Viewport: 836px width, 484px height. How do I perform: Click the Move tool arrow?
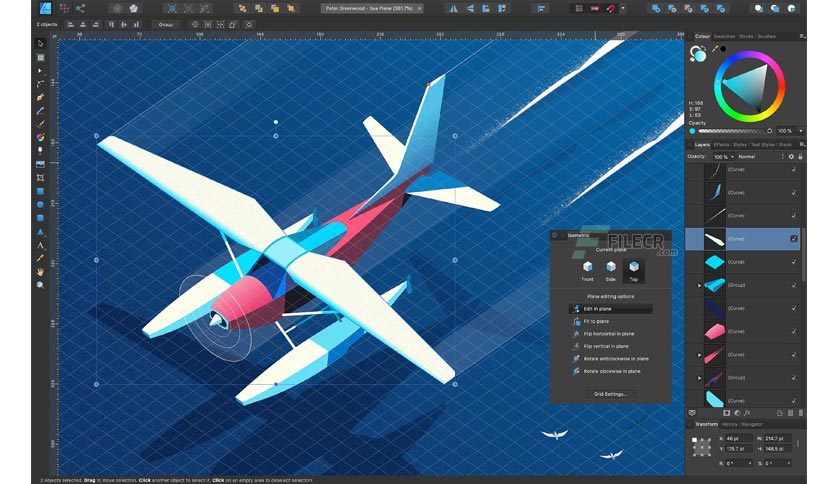coord(41,44)
